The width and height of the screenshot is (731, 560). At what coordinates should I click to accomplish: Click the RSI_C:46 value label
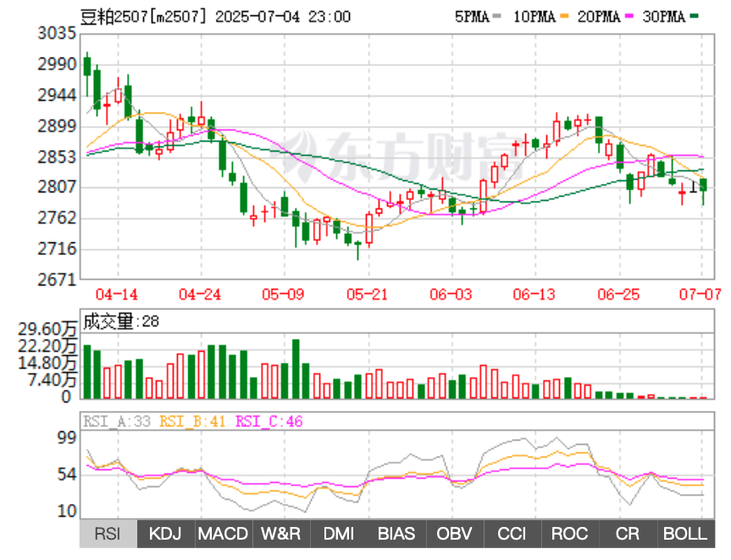click(269, 422)
